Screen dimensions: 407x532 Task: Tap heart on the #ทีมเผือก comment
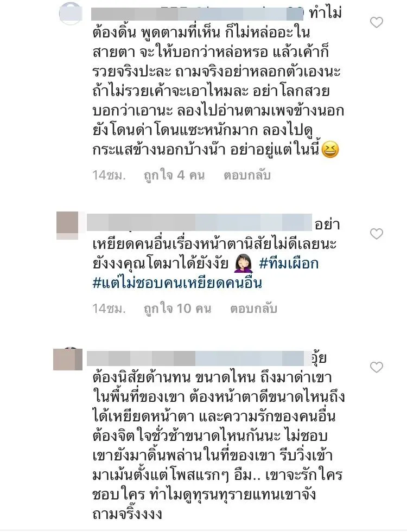coord(376,234)
